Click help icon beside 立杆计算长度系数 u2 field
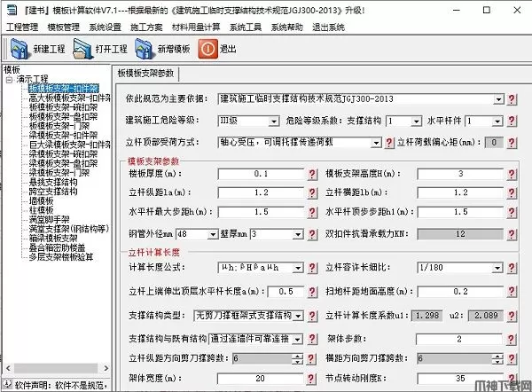Screen dimensions: 532x392 (512, 316)
